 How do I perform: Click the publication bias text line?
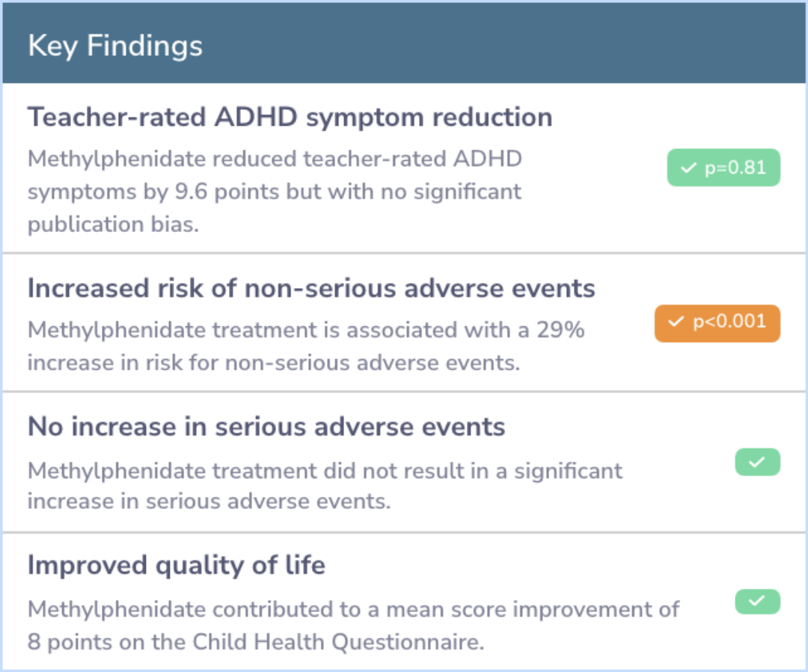coord(114,224)
